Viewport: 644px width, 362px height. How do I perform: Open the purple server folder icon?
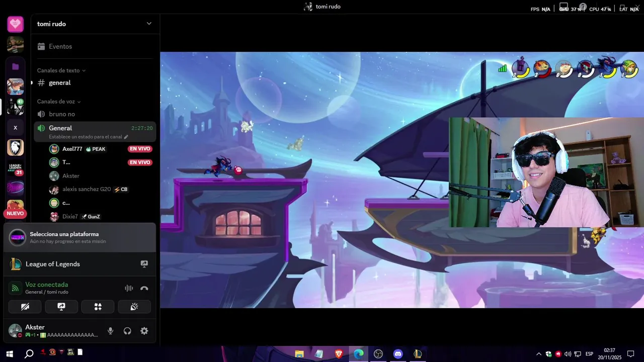pyautogui.click(x=15, y=66)
